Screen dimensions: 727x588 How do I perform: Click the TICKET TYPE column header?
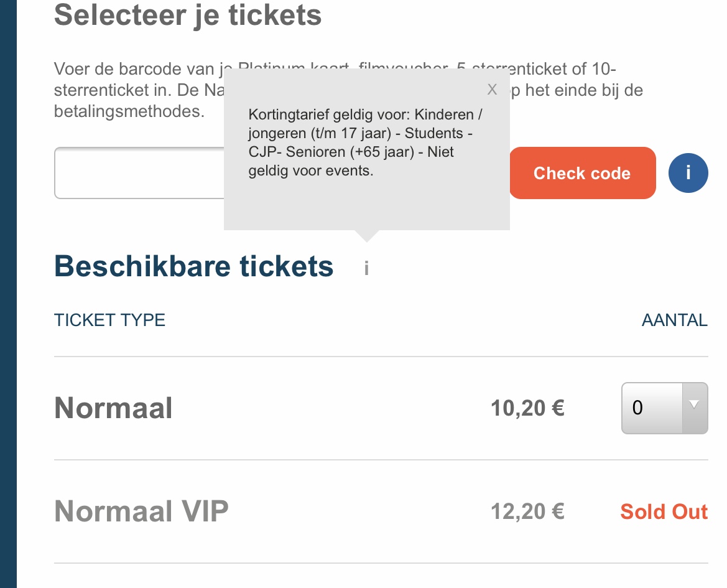[x=110, y=320]
